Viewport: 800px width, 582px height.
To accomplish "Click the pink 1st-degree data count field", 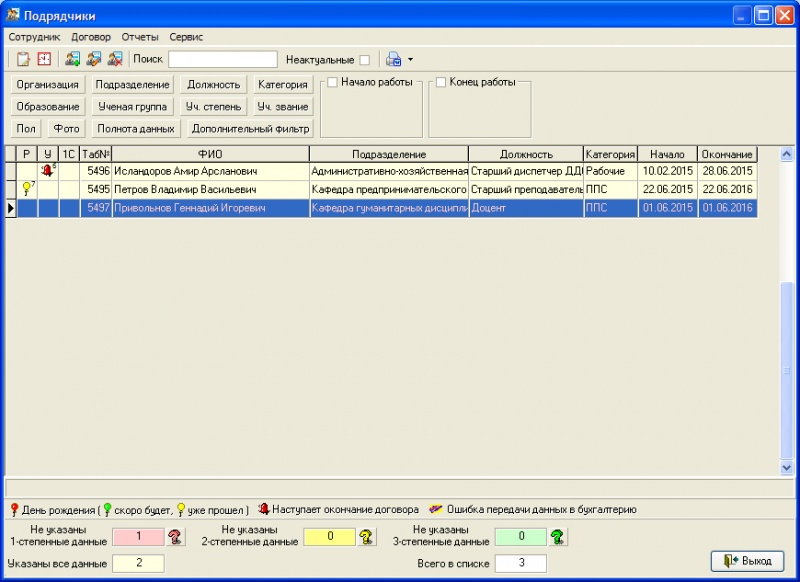I will pos(138,537).
